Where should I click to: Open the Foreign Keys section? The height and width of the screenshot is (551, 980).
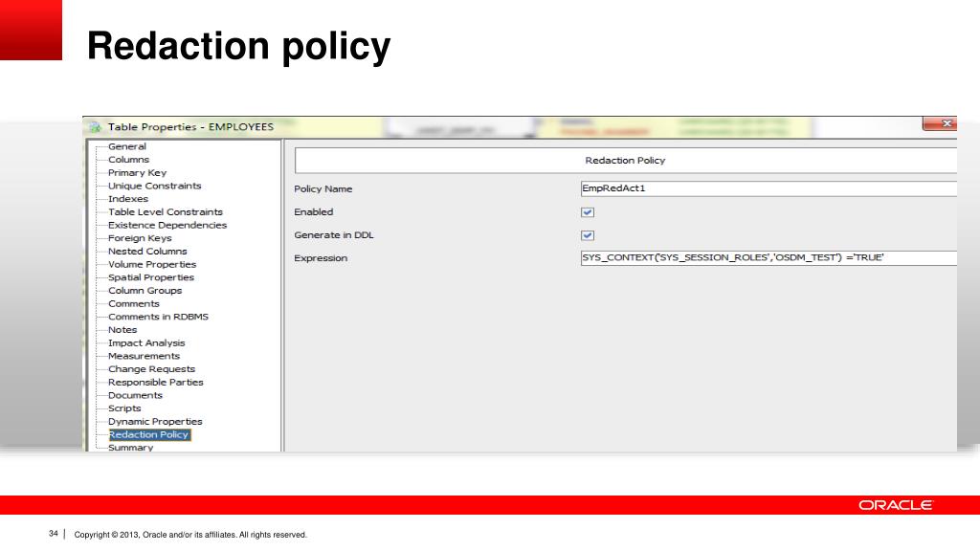point(140,238)
